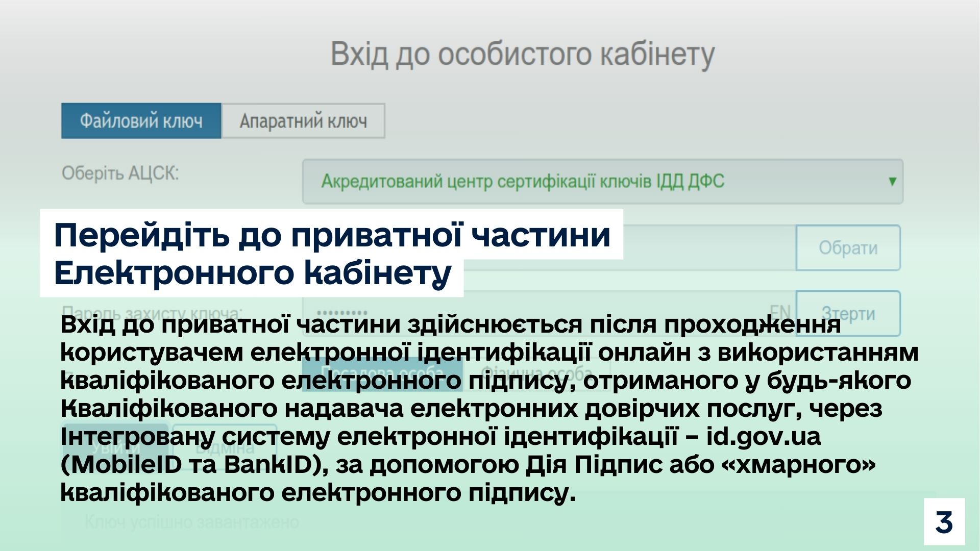Click the EN keyboard layout indicator
Image resolution: width=980 pixels, height=551 pixels.
coord(779,310)
